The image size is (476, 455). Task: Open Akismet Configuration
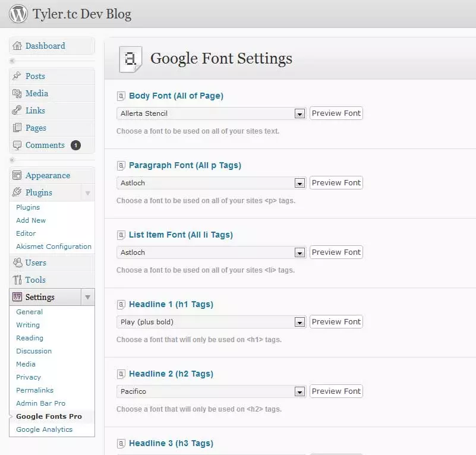(53, 247)
